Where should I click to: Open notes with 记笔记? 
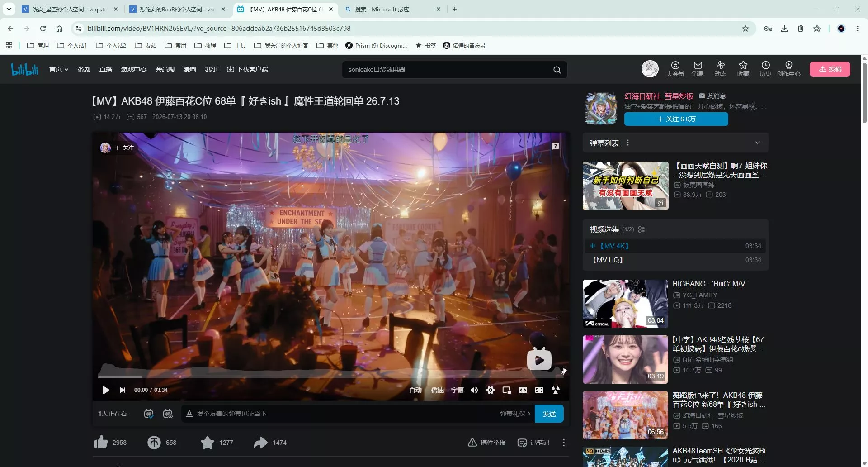click(533, 443)
